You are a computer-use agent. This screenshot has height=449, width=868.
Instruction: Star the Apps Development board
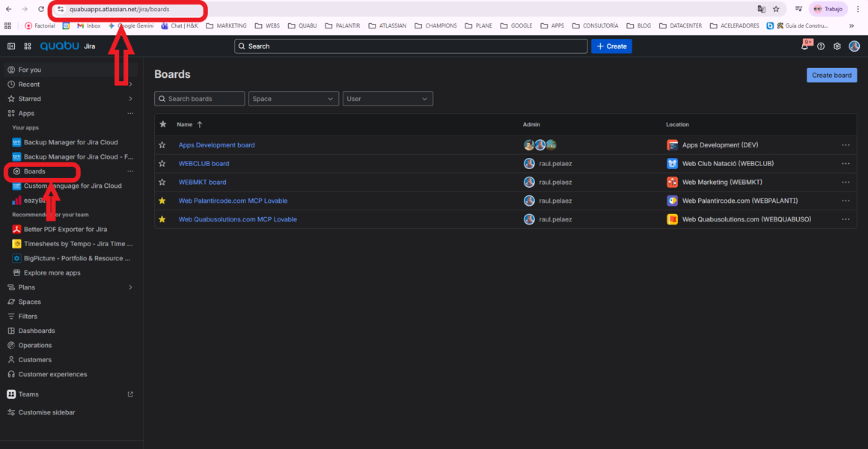[162, 145]
